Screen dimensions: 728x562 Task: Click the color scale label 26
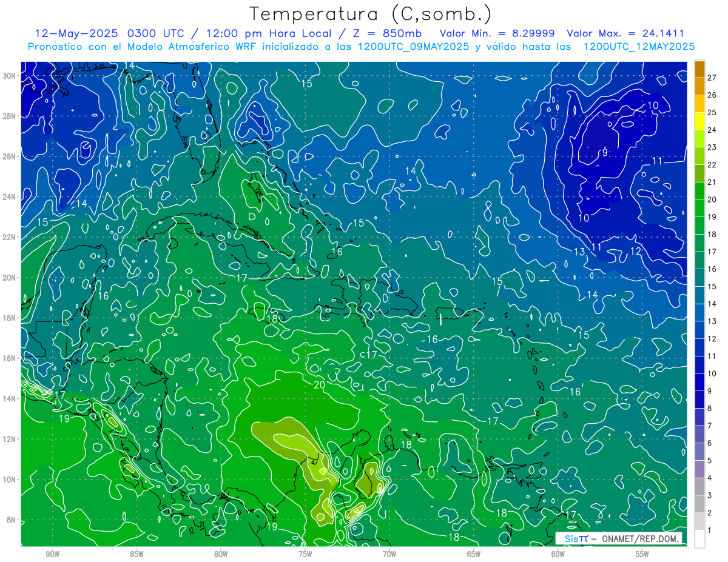(x=712, y=95)
